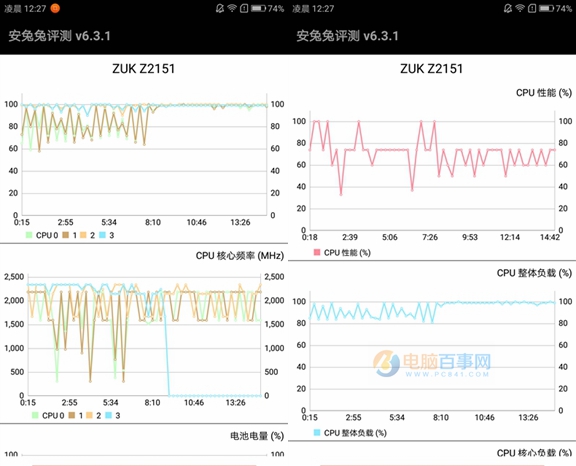Tap the SIM card icon in left screenshot
The width and height of the screenshot is (576, 466).
point(244,8)
